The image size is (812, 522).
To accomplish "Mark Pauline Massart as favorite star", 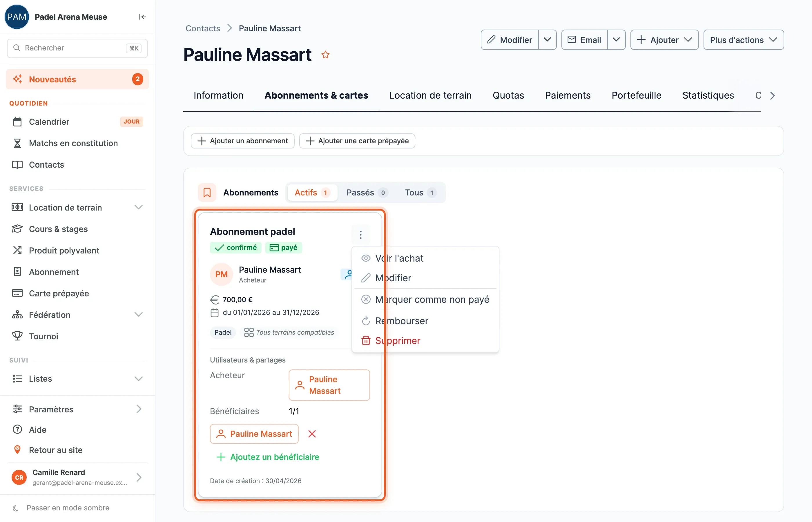I will point(325,55).
